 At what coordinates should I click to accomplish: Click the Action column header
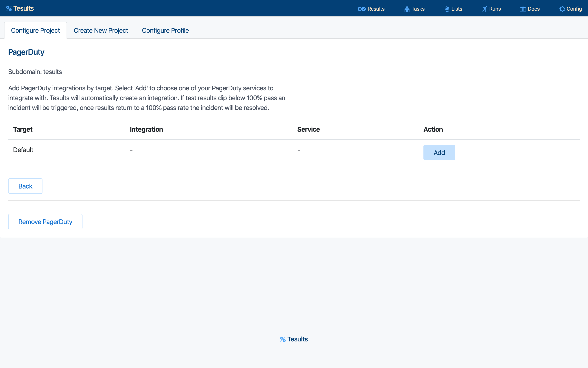433,129
